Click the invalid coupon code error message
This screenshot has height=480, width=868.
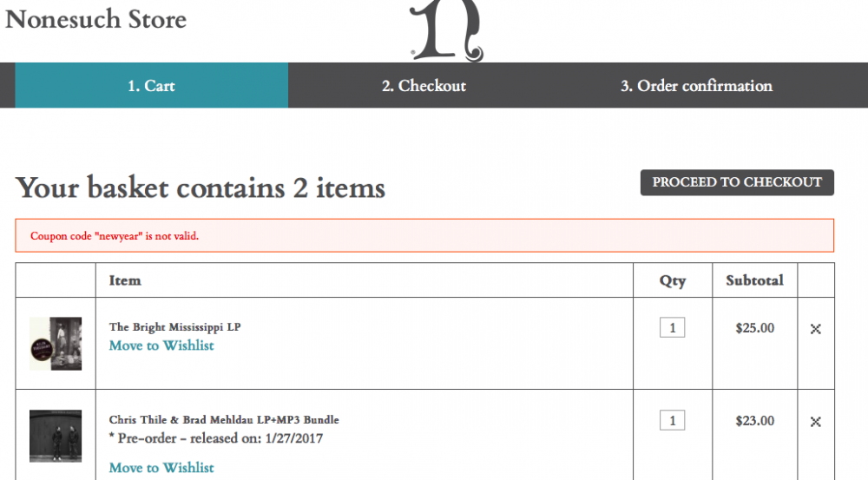(115, 236)
